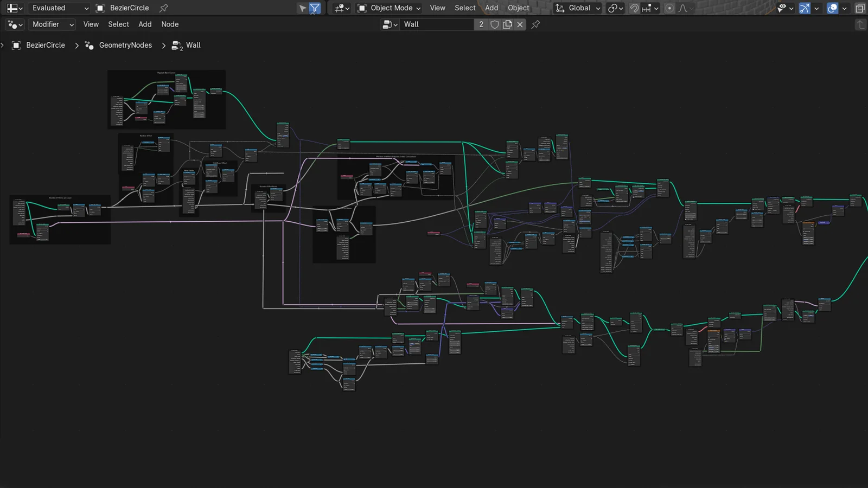The image size is (868, 488).
Task: Click the proportional editing falloff curve icon
Action: click(x=682, y=8)
